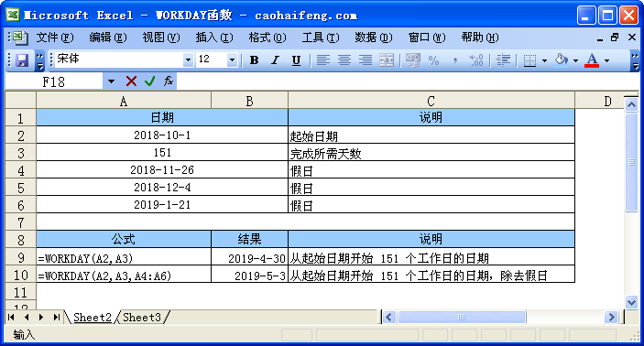This screenshot has height=346, width=644.
Task: Align text left
Action: click(323, 60)
